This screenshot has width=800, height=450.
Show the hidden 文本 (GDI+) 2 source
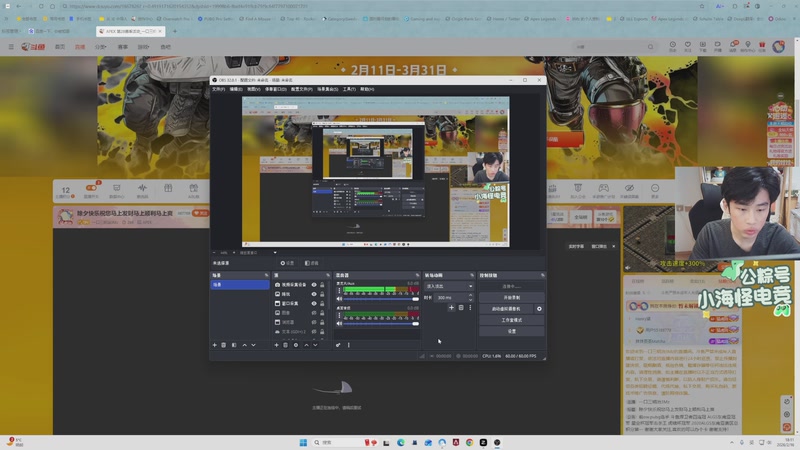(314, 332)
